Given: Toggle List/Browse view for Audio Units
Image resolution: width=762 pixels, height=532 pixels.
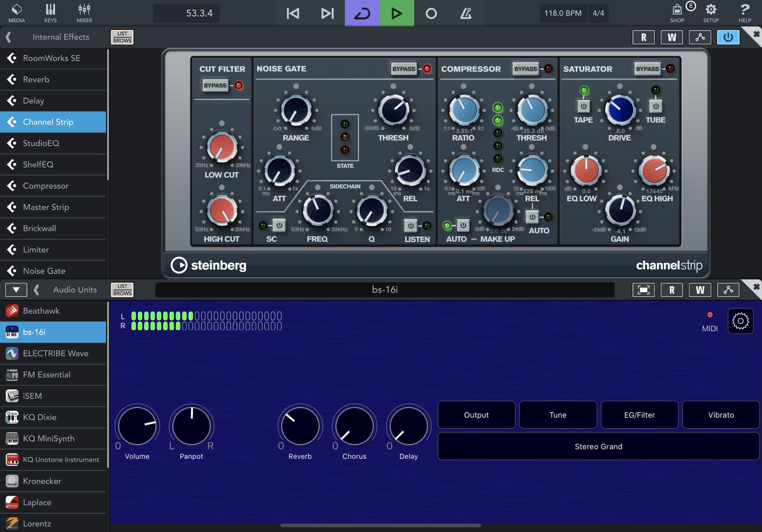Looking at the screenshot, I should [122, 290].
